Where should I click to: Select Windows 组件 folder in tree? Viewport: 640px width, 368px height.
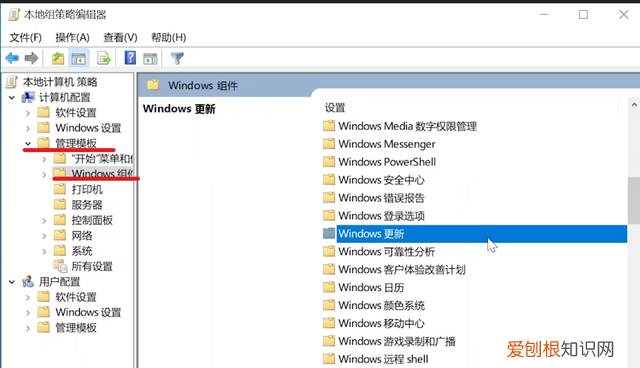pyautogui.click(x=102, y=174)
